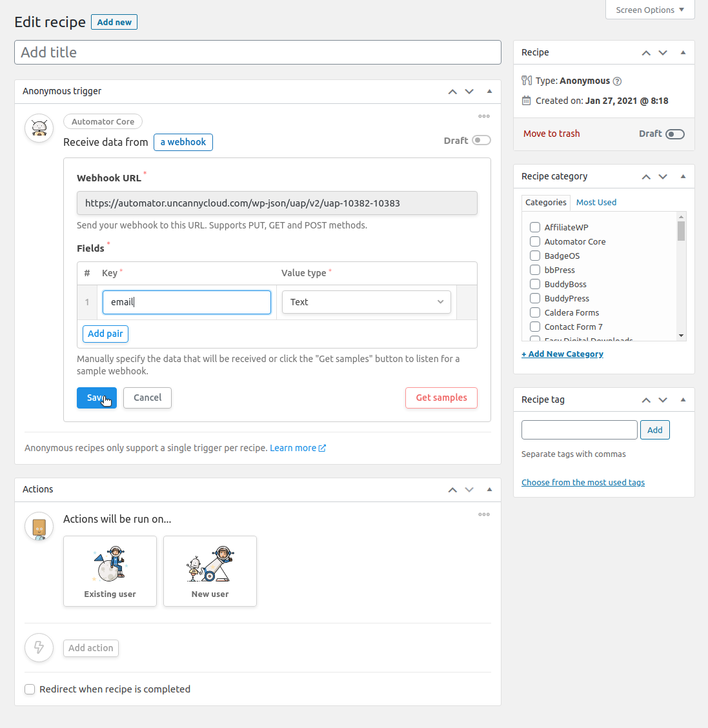The height and width of the screenshot is (728, 708).
Task: Select the New user option card
Action: click(210, 571)
